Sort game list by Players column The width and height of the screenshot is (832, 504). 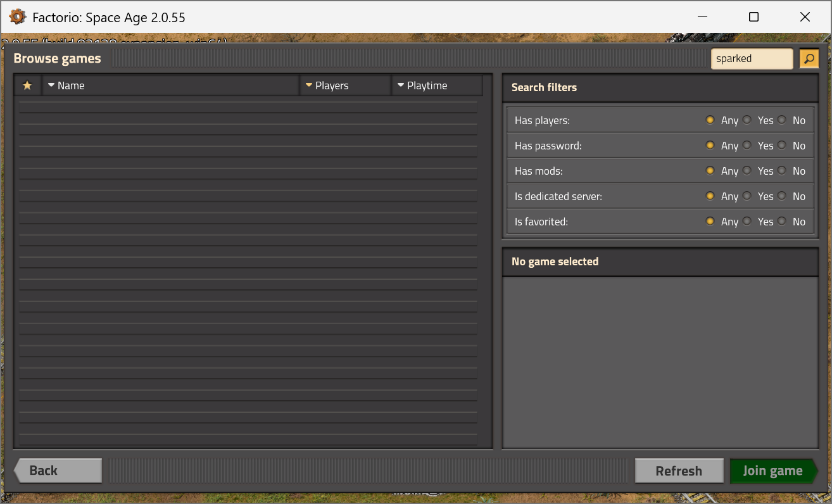pyautogui.click(x=345, y=85)
